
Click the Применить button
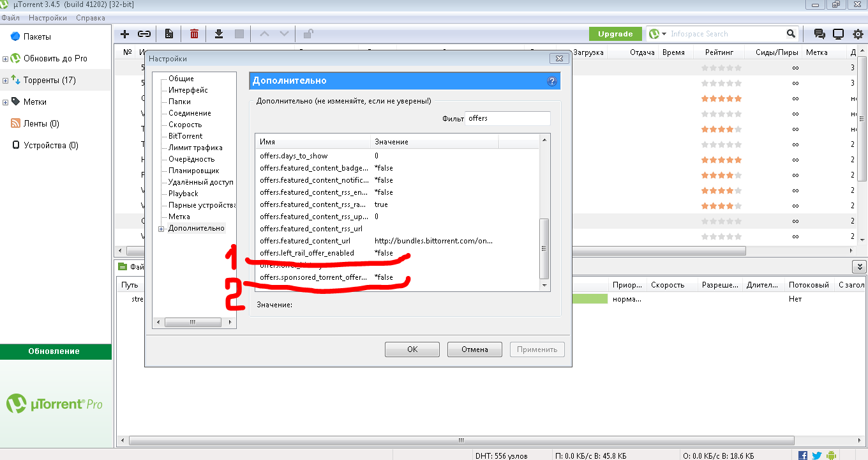[537, 349]
